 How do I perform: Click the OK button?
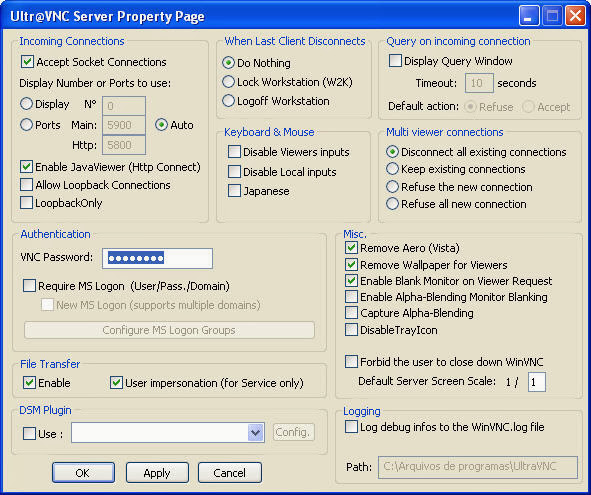tap(83, 473)
